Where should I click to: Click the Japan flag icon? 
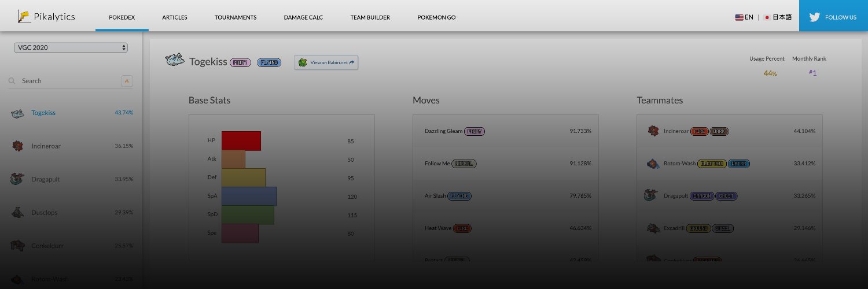click(x=767, y=17)
